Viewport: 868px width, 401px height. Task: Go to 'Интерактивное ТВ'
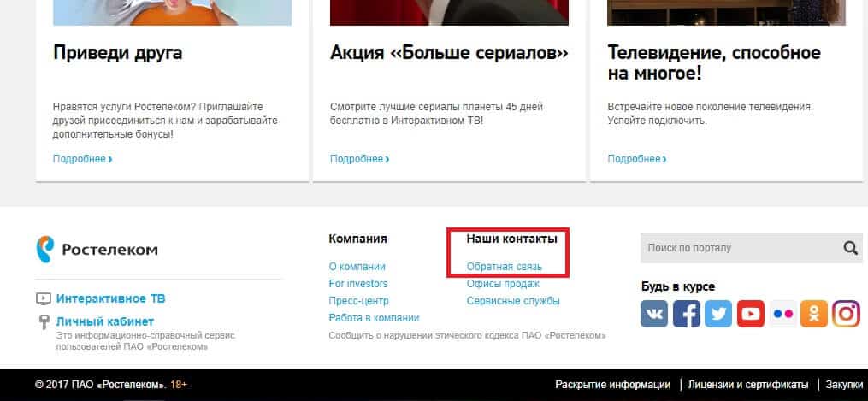click(110, 298)
